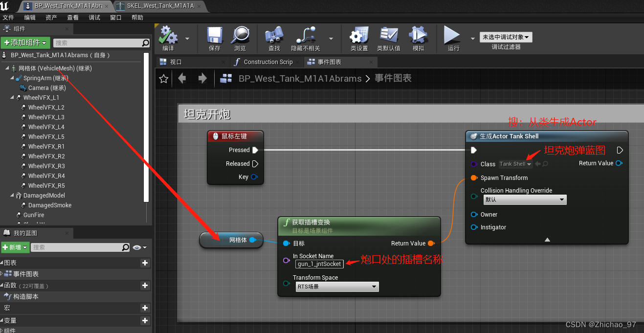644x333 pixels.
Task: Click the Compile toolbar button
Action: [169, 39]
